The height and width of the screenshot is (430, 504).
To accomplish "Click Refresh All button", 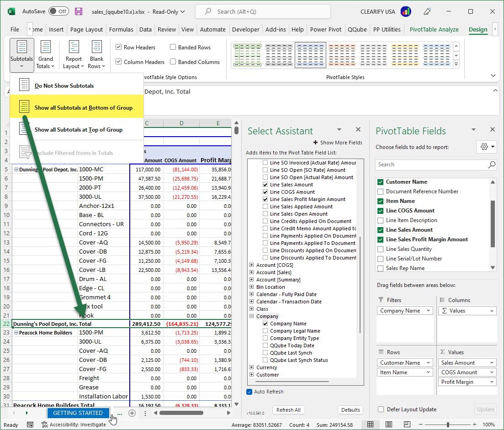I will click(288, 410).
